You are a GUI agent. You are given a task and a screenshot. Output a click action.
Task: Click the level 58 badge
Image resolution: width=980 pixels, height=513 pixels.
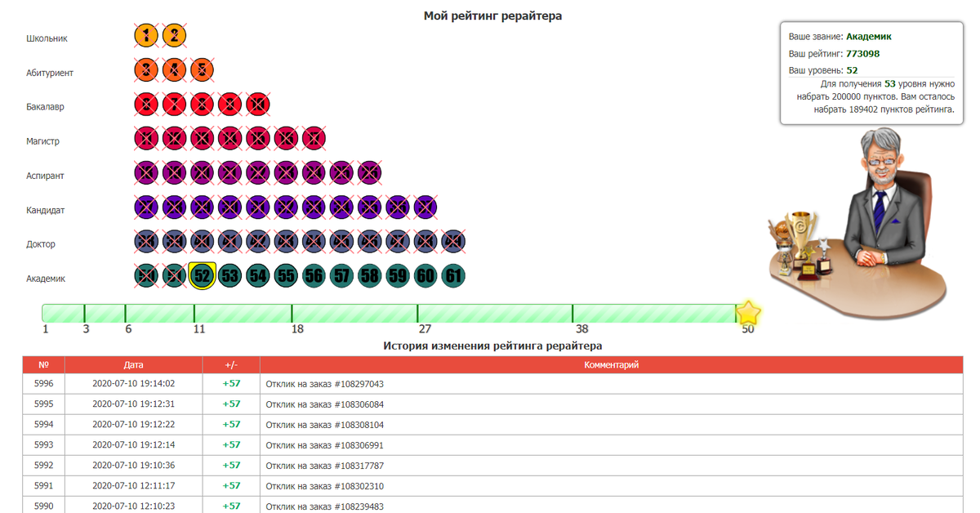[369, 275]
